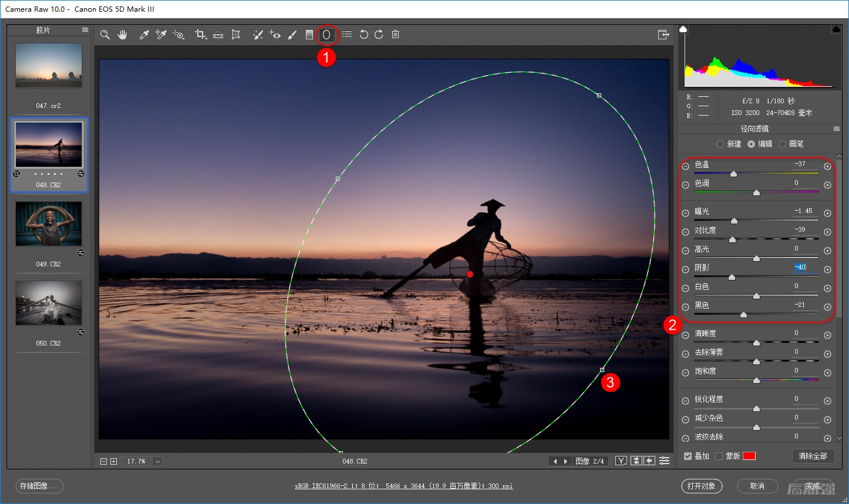
Task: Rotate image counterclockwise
Action: pos(363,35)
